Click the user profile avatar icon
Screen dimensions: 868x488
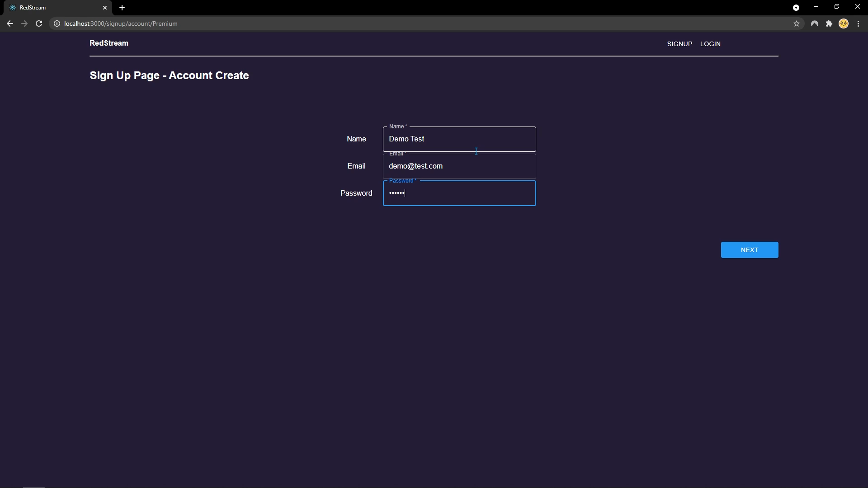coord(844,23)
